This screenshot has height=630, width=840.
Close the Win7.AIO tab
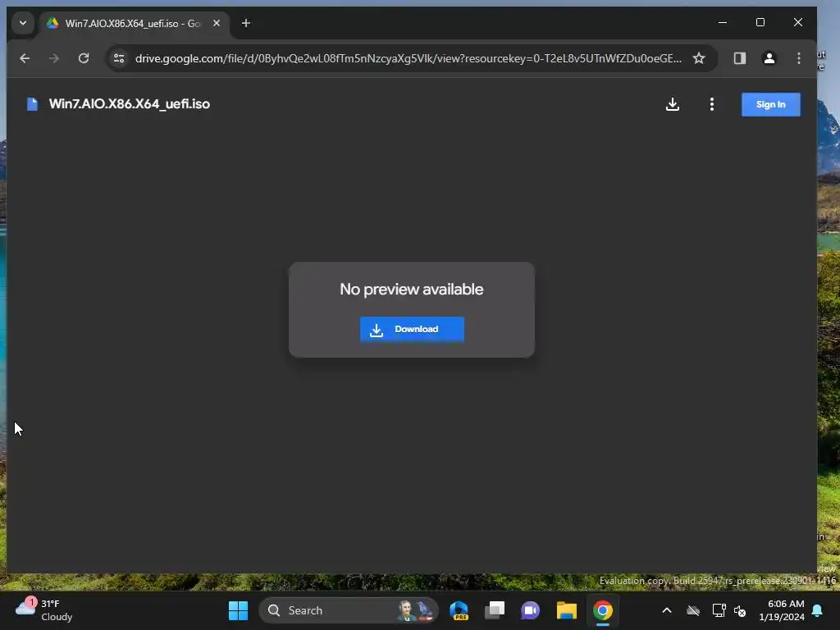(x=217, y=23)
